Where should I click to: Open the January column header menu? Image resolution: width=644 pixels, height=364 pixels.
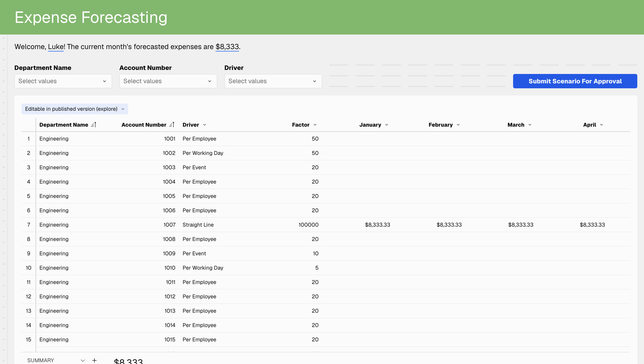[x=386, y=125]
